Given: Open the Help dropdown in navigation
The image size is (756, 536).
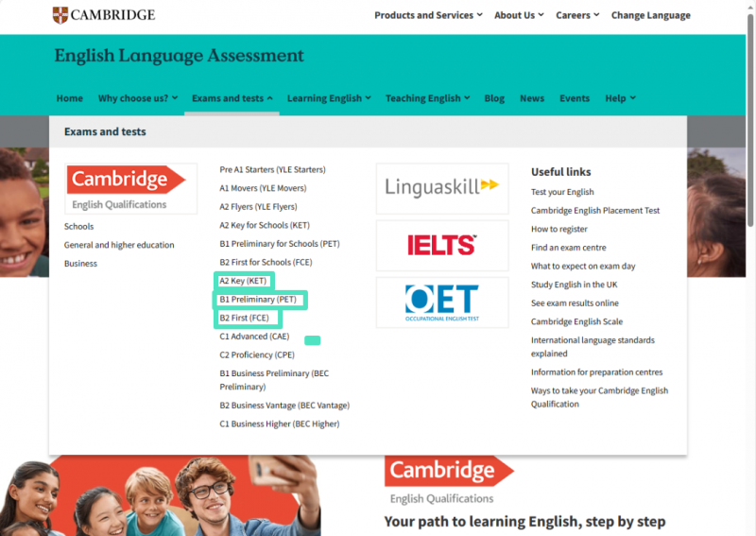Looking at the screenshot, I should click(620, 98).
